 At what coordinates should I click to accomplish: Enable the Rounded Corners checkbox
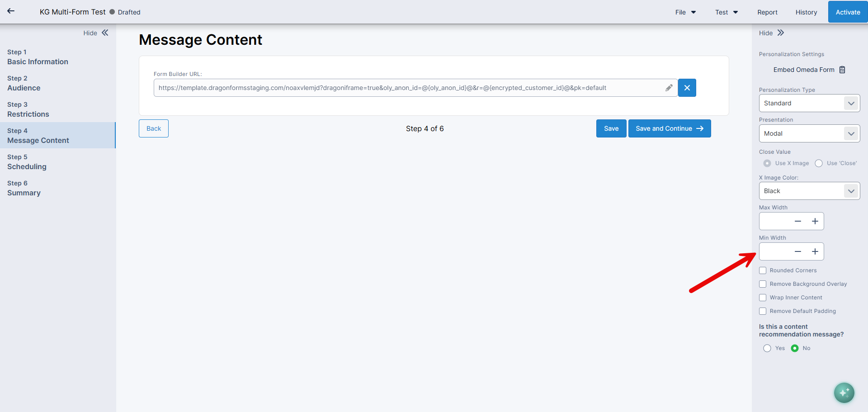click(763, 270)
